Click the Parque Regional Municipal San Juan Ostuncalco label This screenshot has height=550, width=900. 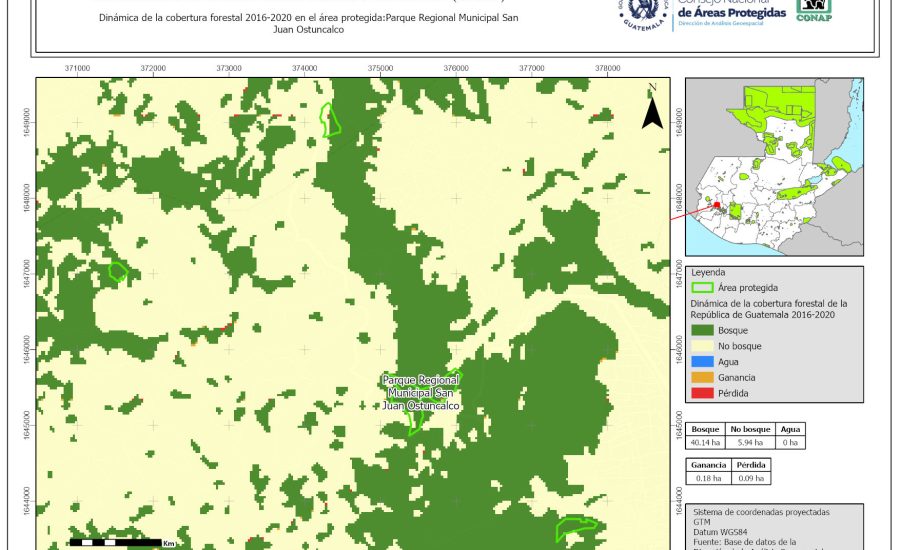pyautogui.click(x=421, y=393)
